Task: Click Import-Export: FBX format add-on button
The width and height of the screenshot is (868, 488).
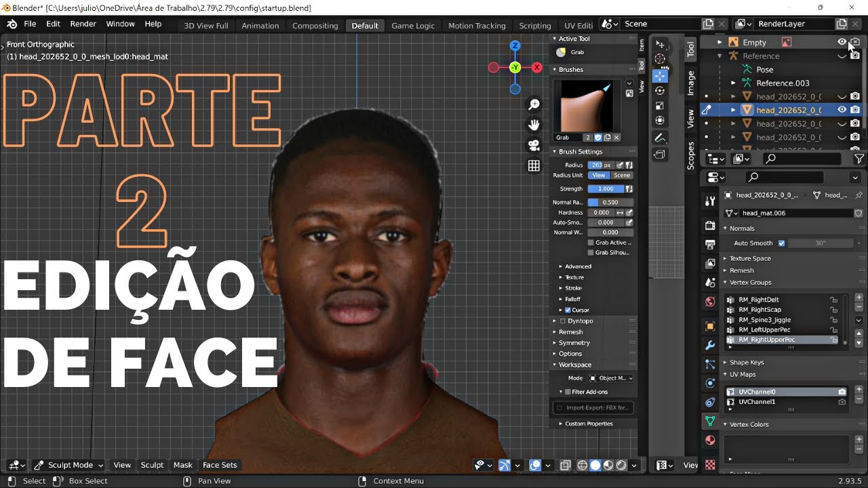Action: (x=593, y=408)
